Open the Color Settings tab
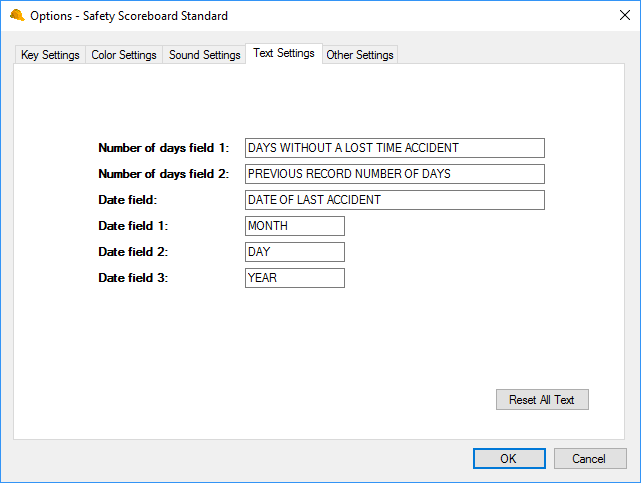The width and height of the screenshot is (641, 483). [x=124, y=55]
